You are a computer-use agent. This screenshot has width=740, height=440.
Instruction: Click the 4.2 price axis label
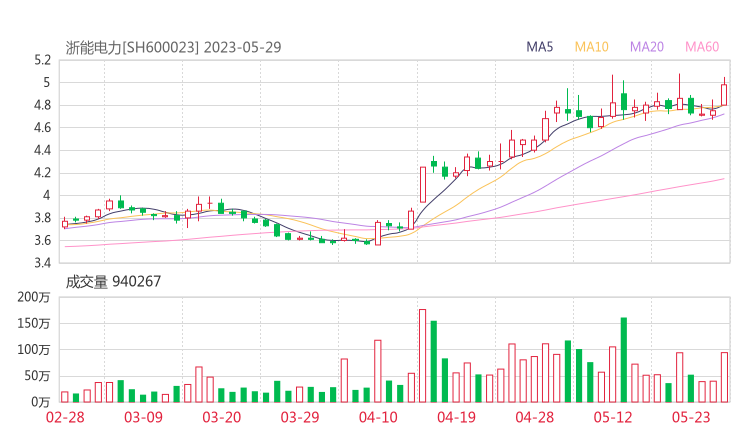pos(42,173)
